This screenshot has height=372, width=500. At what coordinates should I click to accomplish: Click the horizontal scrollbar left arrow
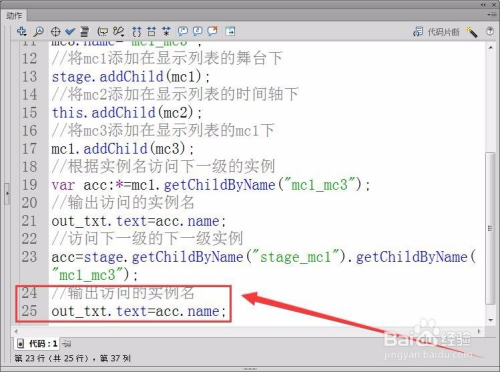(16, 331)
